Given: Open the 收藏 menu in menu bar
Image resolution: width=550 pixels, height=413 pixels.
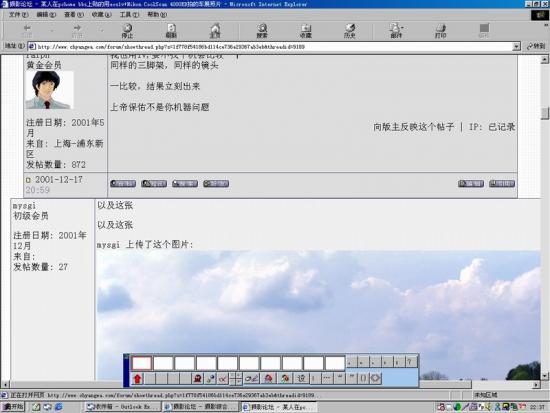Looking at the screenshot, I should click(101, 15).
